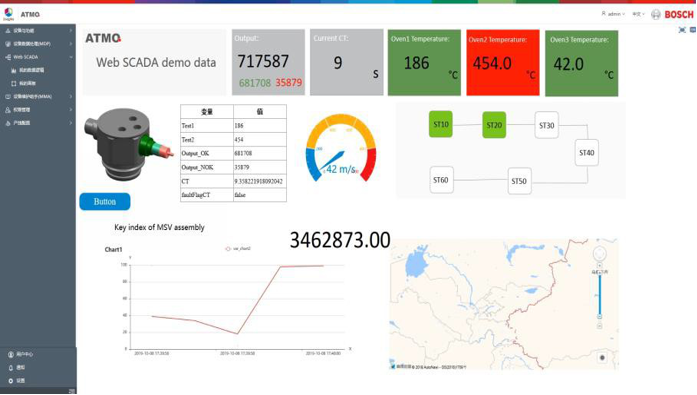Viewport: 697px width, 395px height.
Task: Click the user center icon in sidebar
Action: (x=11, y=355)
